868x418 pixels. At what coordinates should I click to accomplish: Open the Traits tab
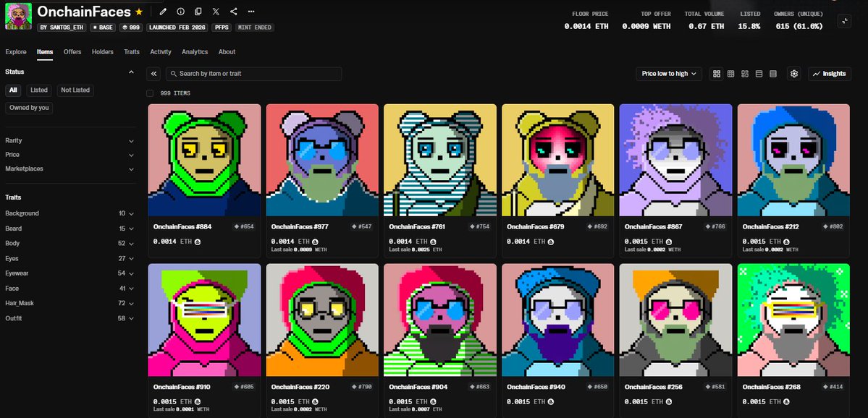coord(132,52)
